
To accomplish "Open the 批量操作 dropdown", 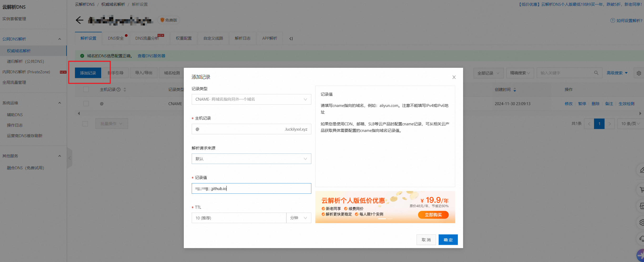I will [111, 124].
